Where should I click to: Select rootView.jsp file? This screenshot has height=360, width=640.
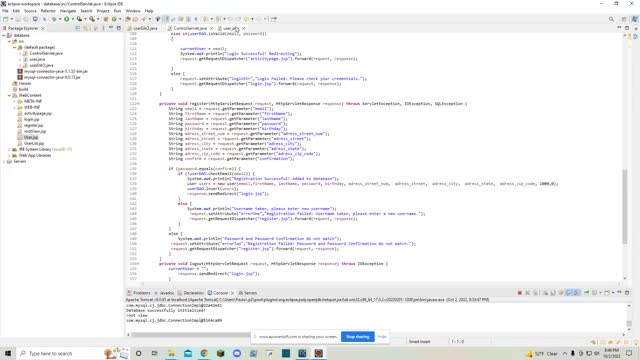click(x=35, y=131)
